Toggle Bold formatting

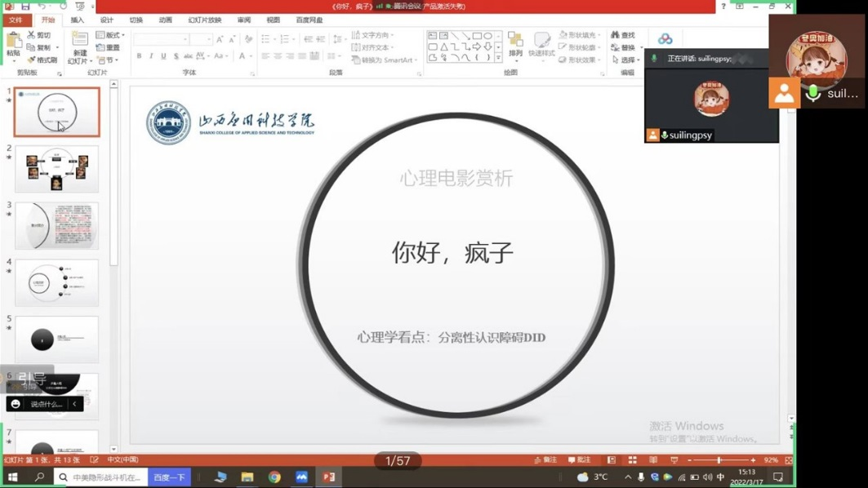[x=139, y=55]
